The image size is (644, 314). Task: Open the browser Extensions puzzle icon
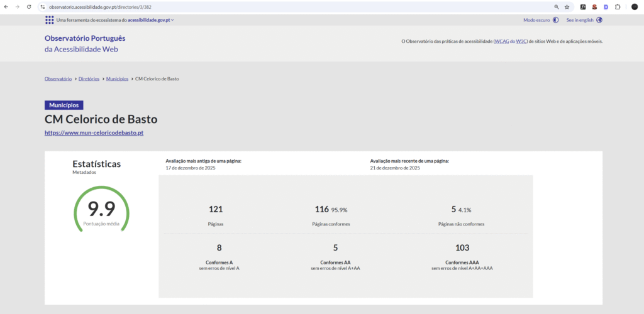point(618,7)
